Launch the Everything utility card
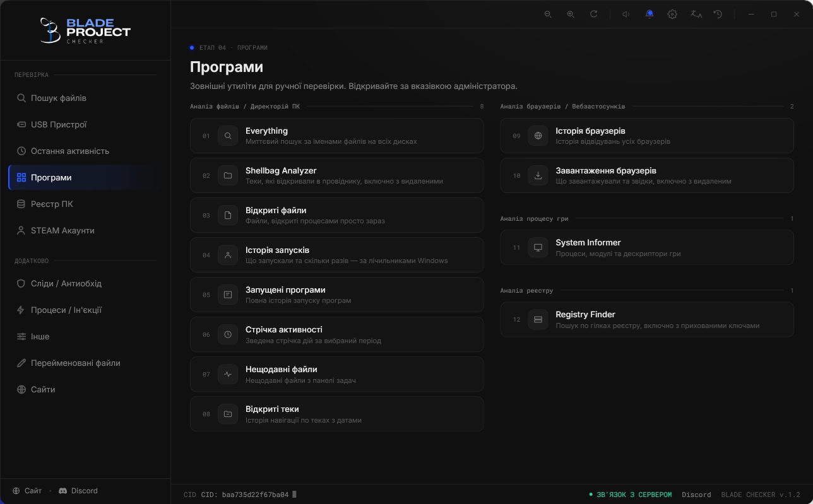The image size is (813, 504). click(x=337, y=136)
